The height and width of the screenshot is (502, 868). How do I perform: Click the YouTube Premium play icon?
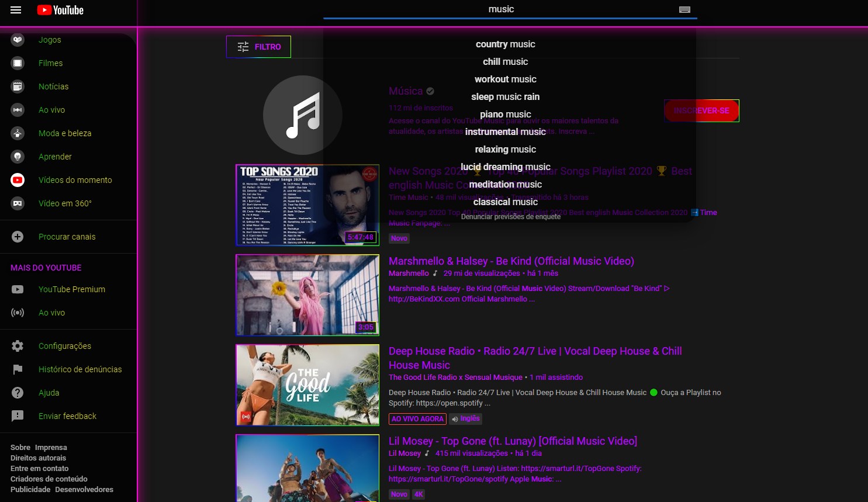coord(18,289)
